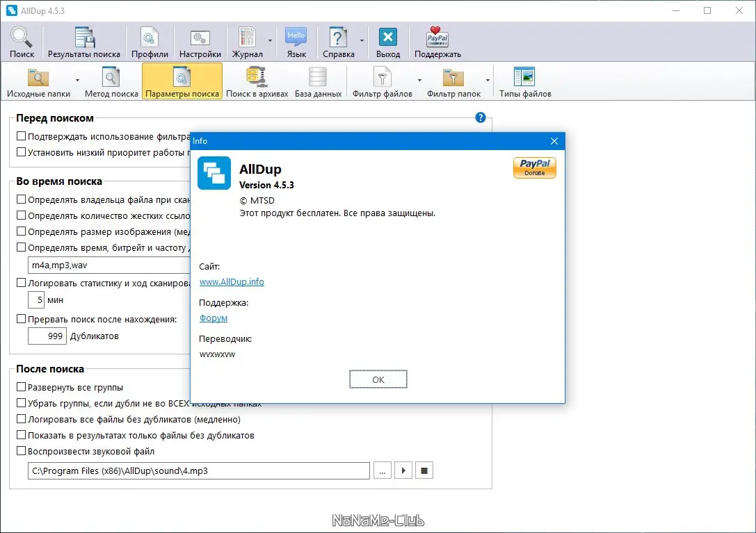The height and width of the screenshot is (533, 756).
Task: Click the Поиск magnifier icon
Action: coord(22,38)
